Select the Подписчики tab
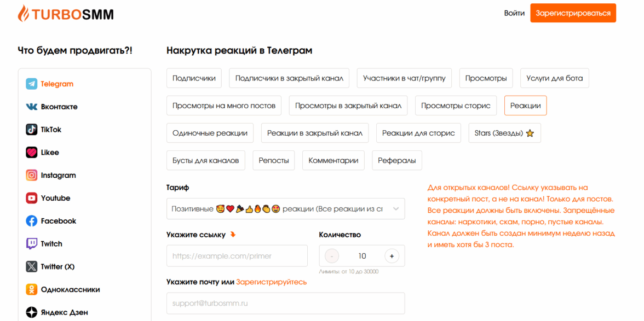Image resolution: width=644 pixels, height=321 pixels. [x=194, y=78]
